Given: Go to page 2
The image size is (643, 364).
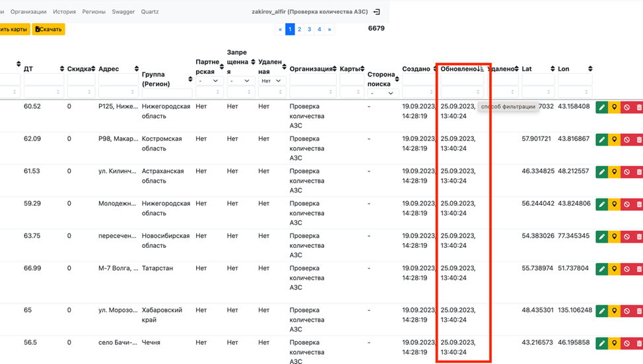Looking at the screenshot, I should [x=299, y=29].
